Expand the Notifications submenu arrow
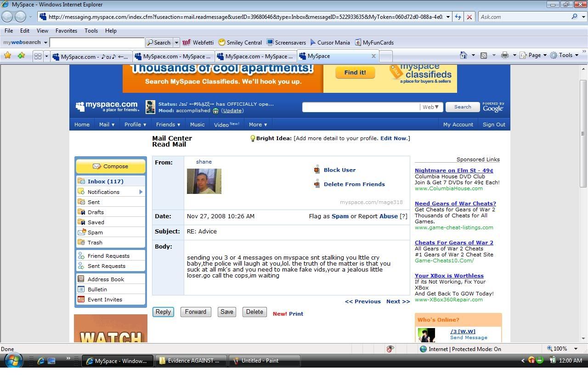The width and height of the screenshot is (588, 380). point(141,192)
